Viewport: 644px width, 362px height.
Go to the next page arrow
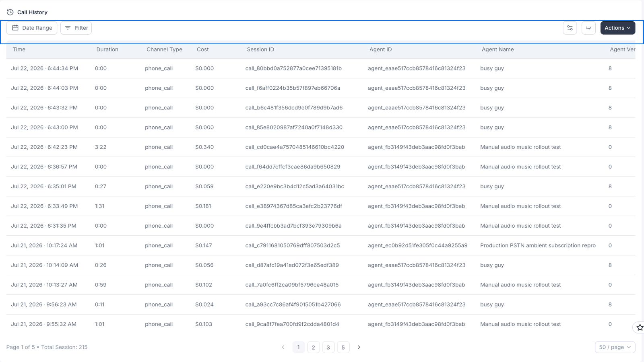pos(359,347)
